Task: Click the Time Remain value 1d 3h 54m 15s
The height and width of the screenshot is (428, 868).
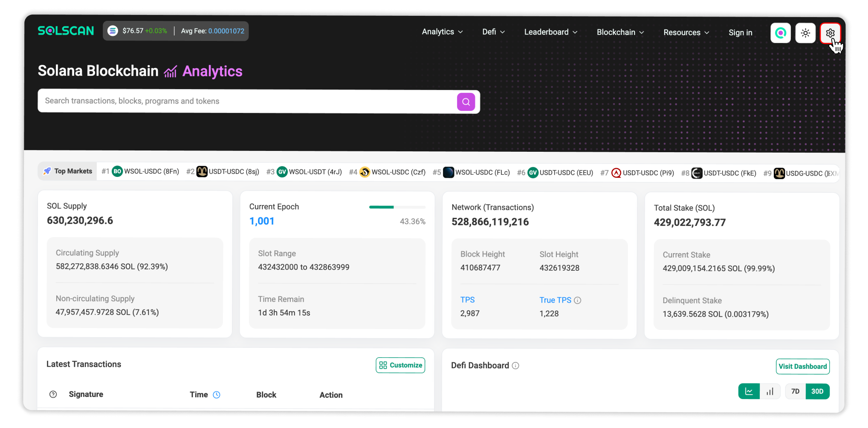Action: click(284, 312)
